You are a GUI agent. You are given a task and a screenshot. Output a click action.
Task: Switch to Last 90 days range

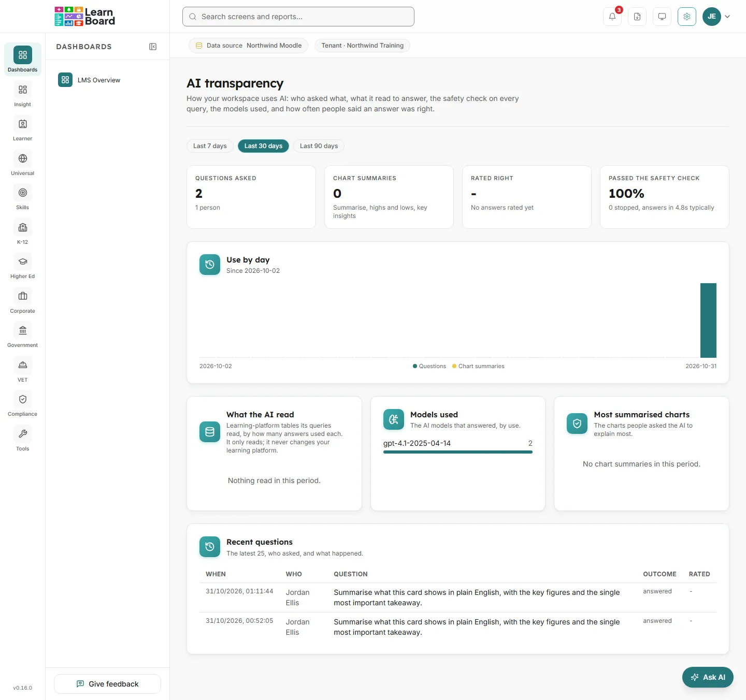[x=319, y=146]
